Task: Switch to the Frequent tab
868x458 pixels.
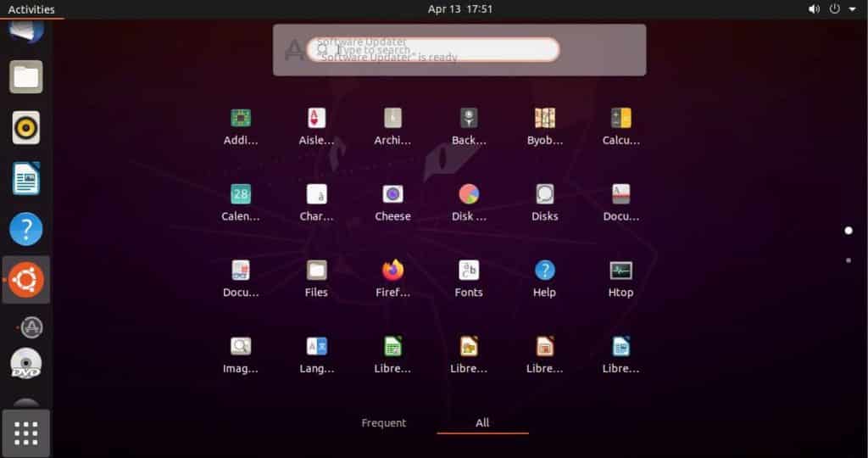Action: [384, 422]
